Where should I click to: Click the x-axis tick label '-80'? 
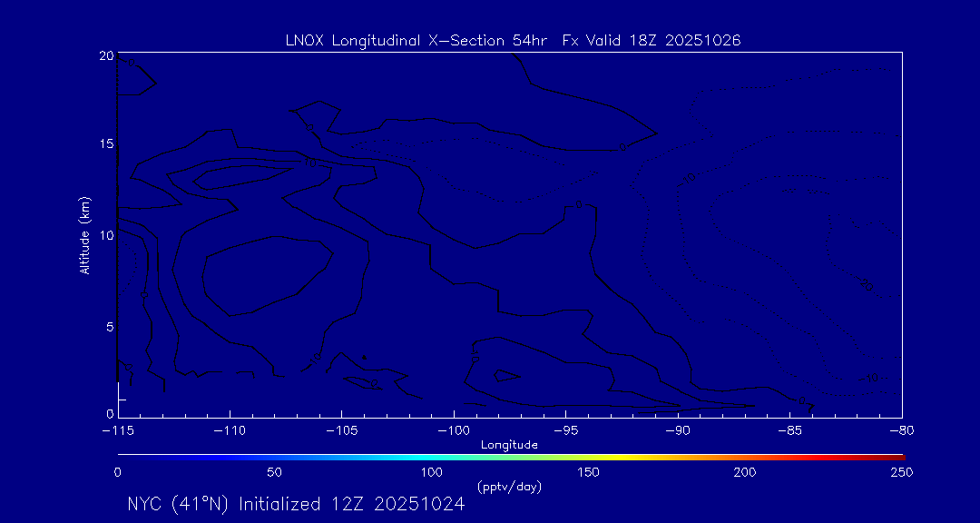tap(901, 429)
